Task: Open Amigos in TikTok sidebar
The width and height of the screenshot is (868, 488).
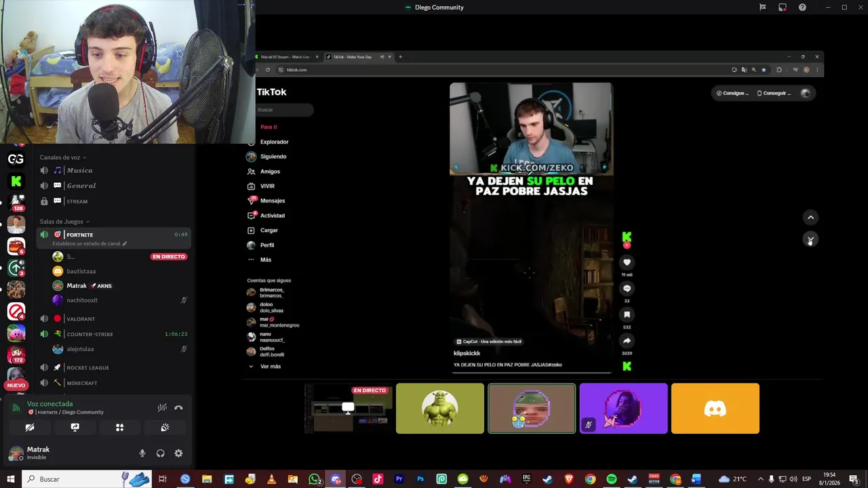Action: pyautogui.click(x=264, y=171)
